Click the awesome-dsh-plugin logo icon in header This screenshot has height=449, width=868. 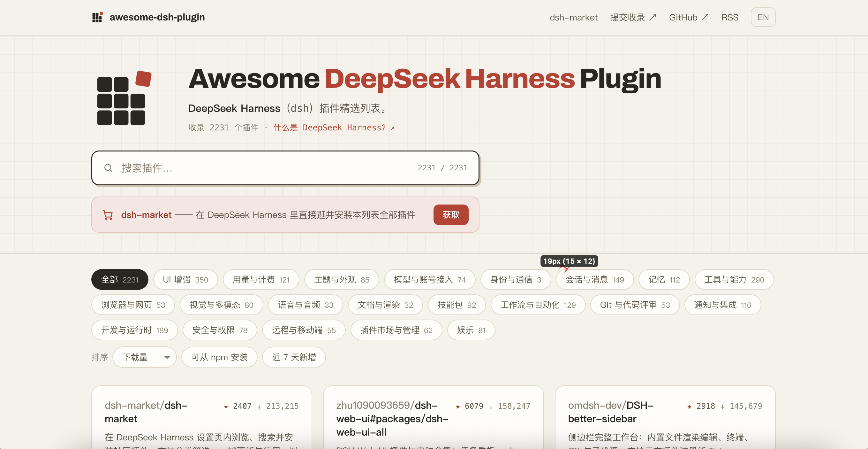(x=97, y=17)
